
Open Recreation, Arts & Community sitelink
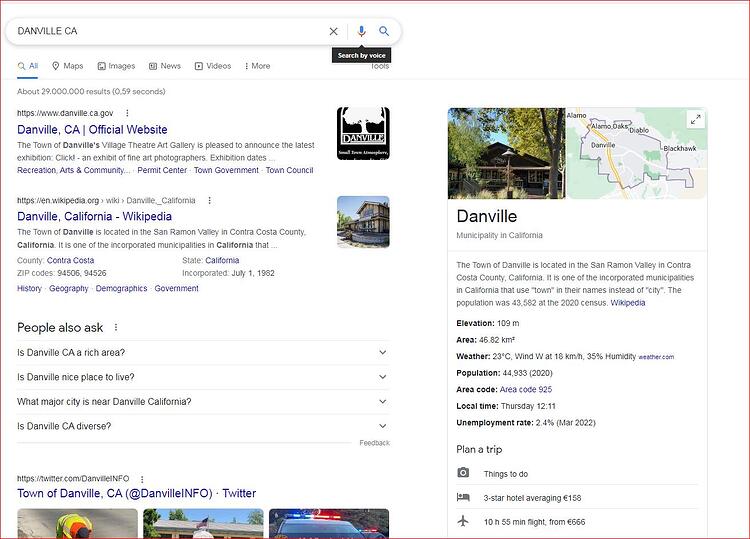[74, 170]
